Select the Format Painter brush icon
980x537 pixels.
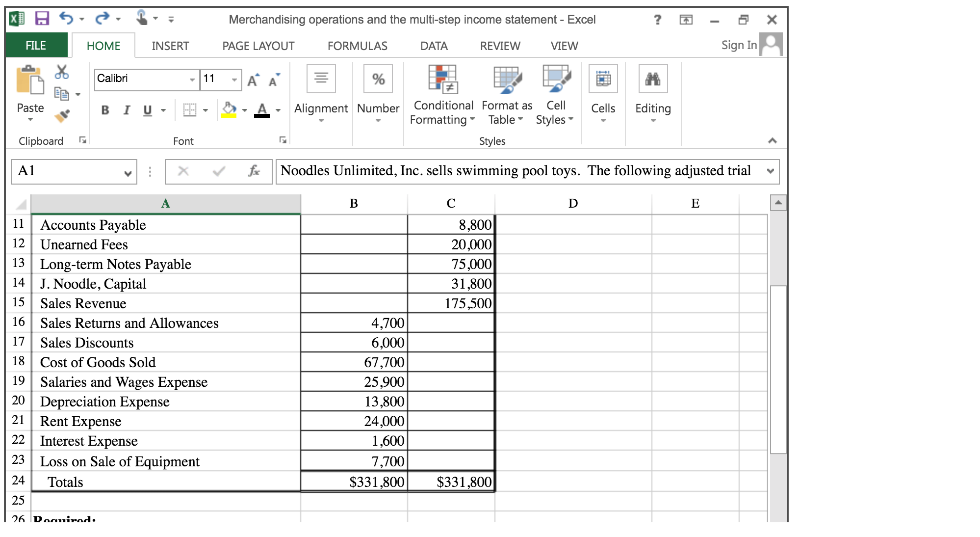pyautogui.click(x=62, y=115)
